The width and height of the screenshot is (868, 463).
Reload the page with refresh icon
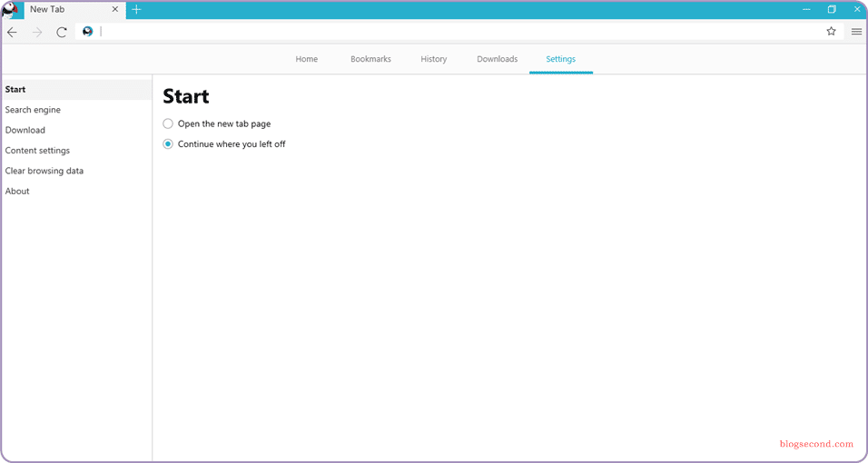coord(62,32)
